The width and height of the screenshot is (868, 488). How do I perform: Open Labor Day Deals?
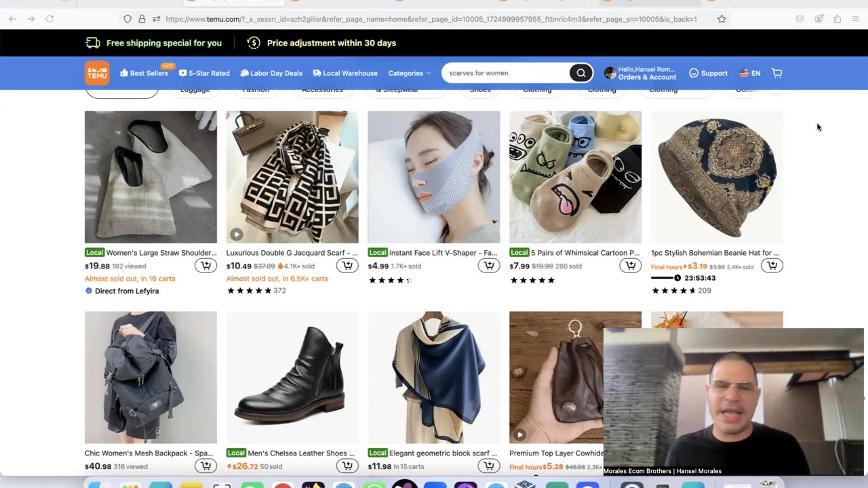[271, 73]
